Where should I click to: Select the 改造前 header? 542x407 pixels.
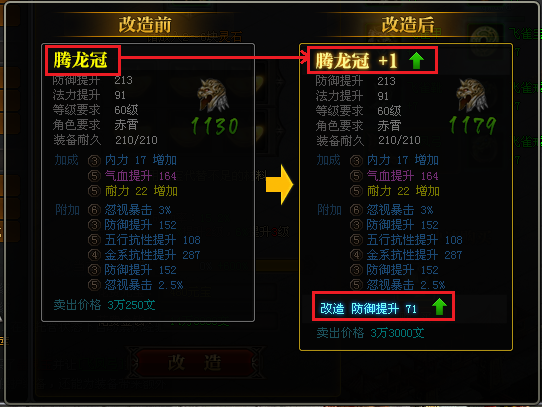click(145, 25)
